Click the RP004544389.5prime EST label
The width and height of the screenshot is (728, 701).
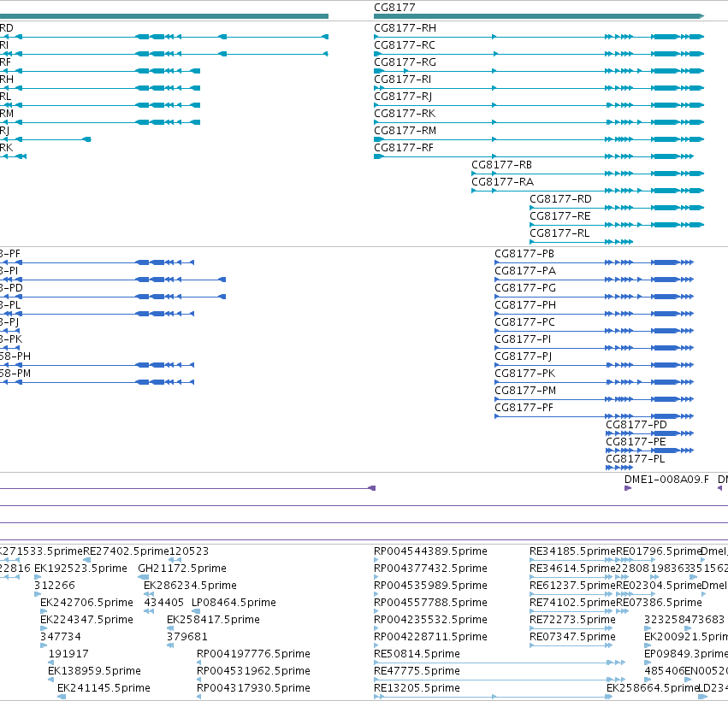pyautogui.click(x=430, y=551)
